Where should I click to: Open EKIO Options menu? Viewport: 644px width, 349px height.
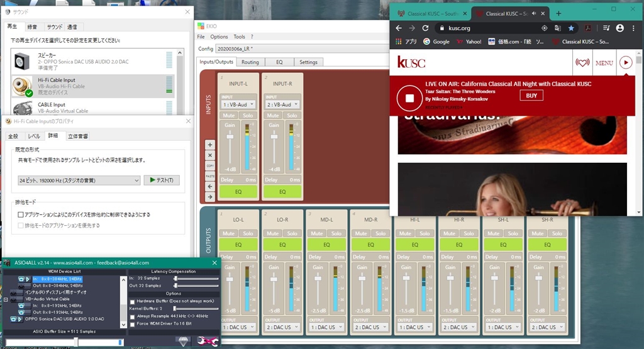tap(219, 36)
